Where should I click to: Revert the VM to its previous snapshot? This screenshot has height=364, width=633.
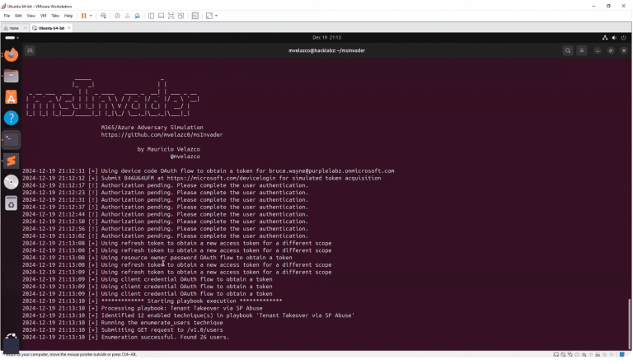pyautogui.click(x=128, y=16)
